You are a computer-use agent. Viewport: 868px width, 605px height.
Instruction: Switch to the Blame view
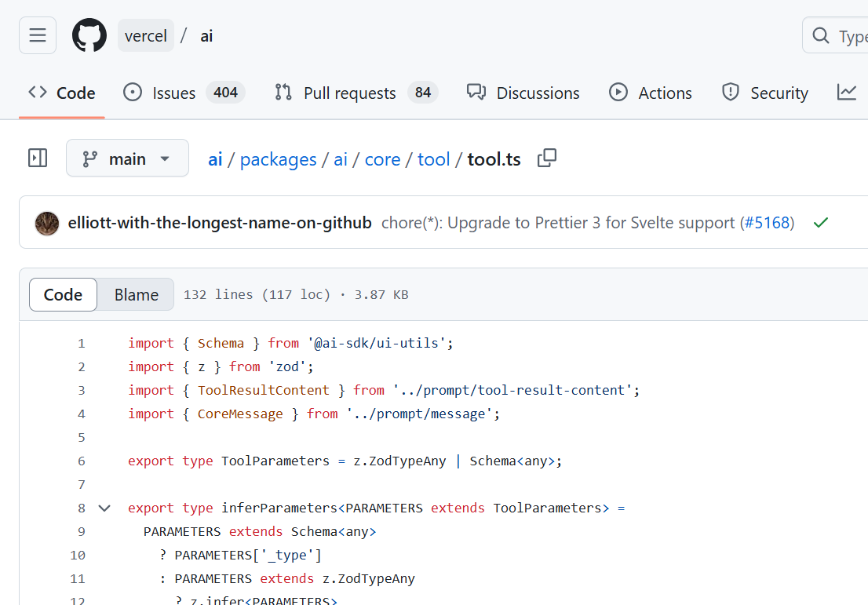pos(135,294)
